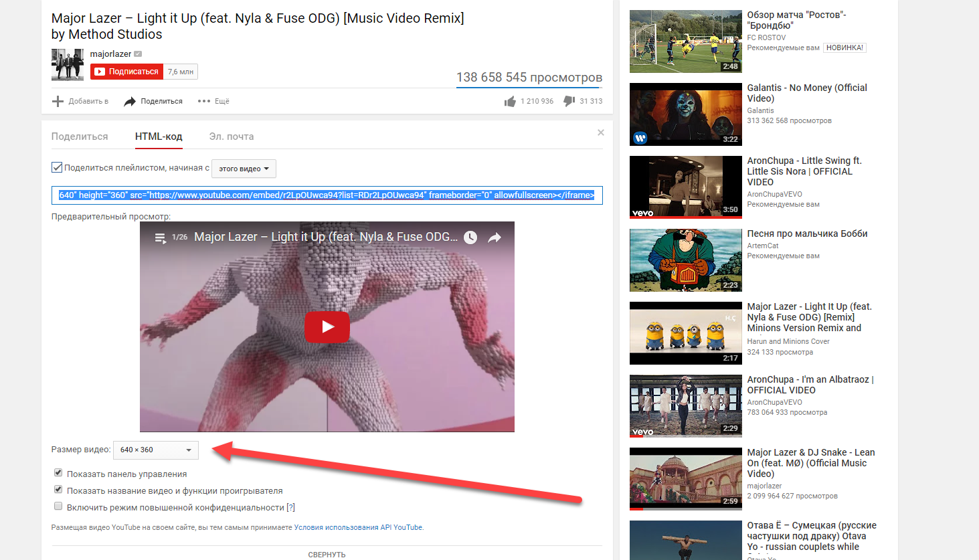Collapse the panel with СВЕРНУТЬ

[x=327, y=555]
